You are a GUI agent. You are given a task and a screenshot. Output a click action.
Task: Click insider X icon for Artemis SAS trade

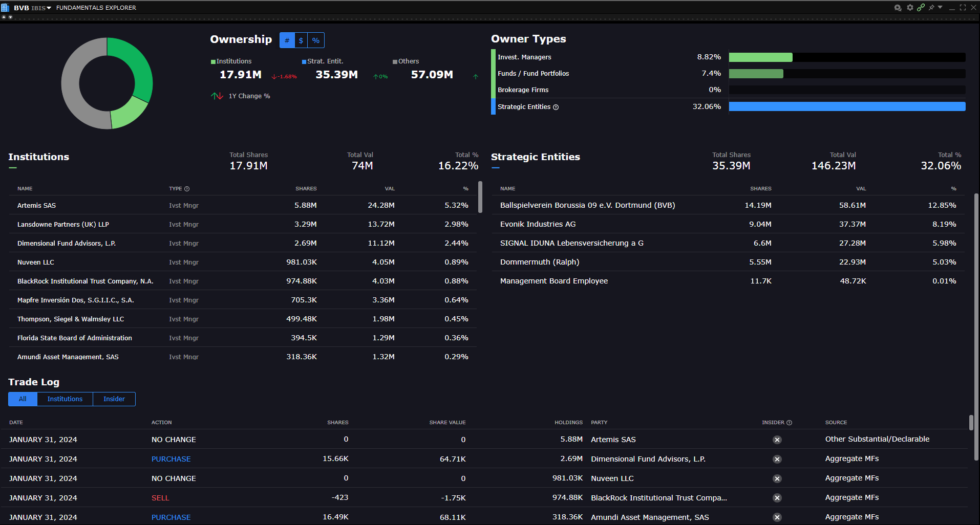[777, 440]
